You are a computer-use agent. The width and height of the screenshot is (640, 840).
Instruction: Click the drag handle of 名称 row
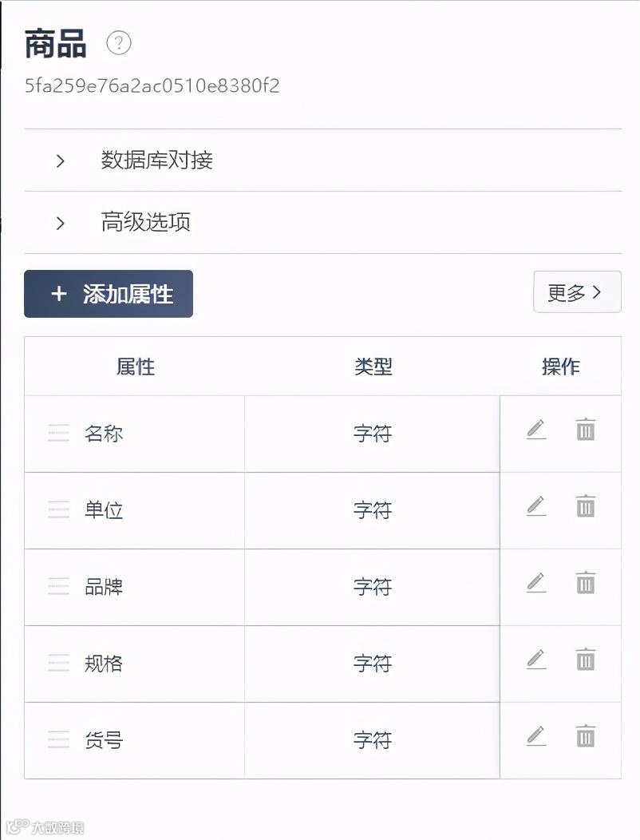point(58,434)
